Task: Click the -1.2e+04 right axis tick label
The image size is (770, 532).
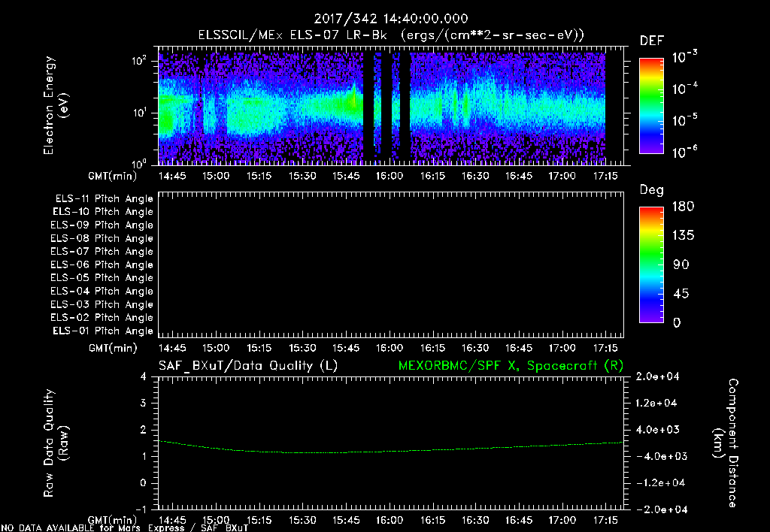Action: (x=660, y=483)
